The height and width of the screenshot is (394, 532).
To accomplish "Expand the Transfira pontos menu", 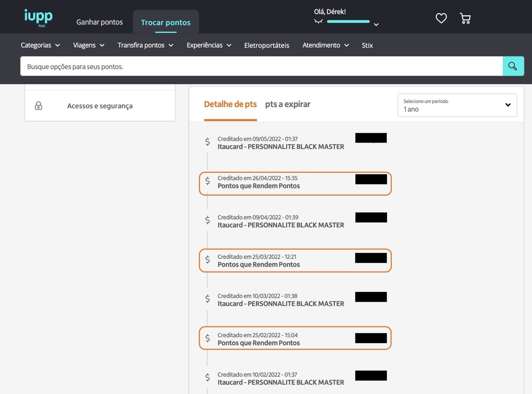I will pos(145,45).
